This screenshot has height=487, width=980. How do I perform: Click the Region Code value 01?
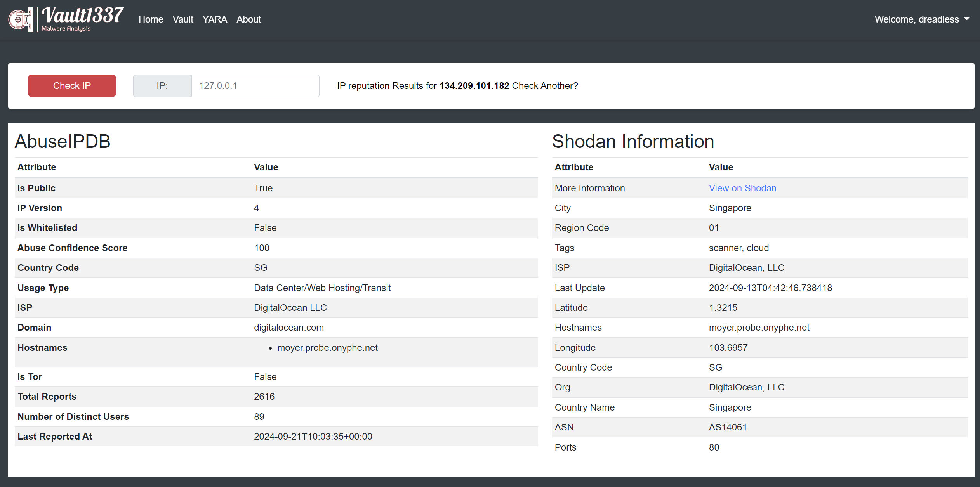pyautogui.click(x=714, y=228)
